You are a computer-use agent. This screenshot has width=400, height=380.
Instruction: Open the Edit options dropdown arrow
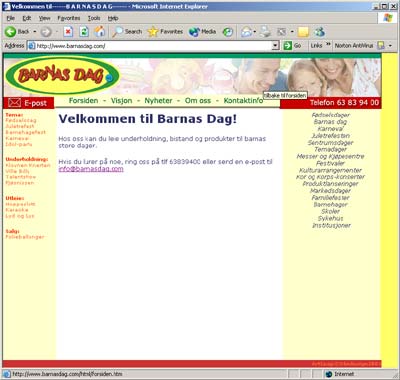point(292,32)
